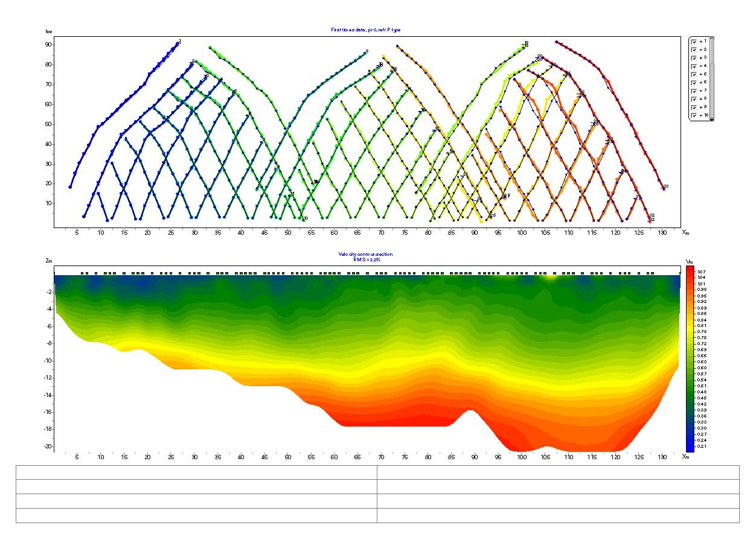The image size is (756, 534).
Task: Click the red top of velocity color scale
Action: pos(690,269)
